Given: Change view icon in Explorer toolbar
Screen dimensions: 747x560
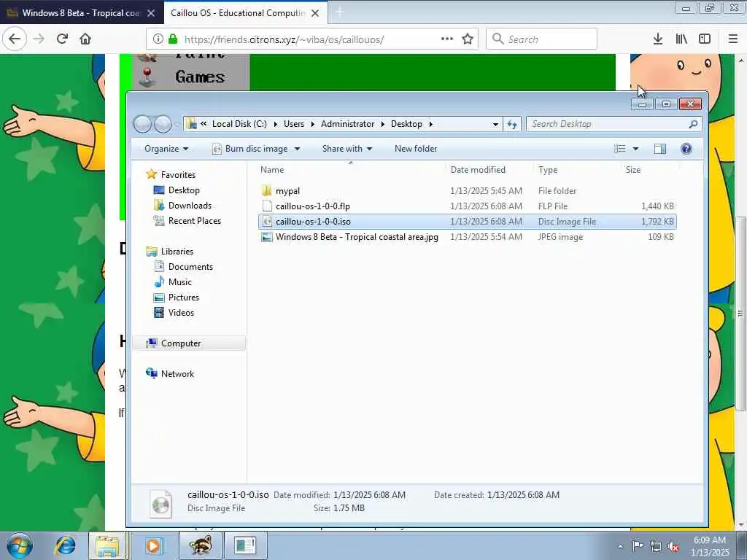Looking at the screenshot, I should point(620,149).
